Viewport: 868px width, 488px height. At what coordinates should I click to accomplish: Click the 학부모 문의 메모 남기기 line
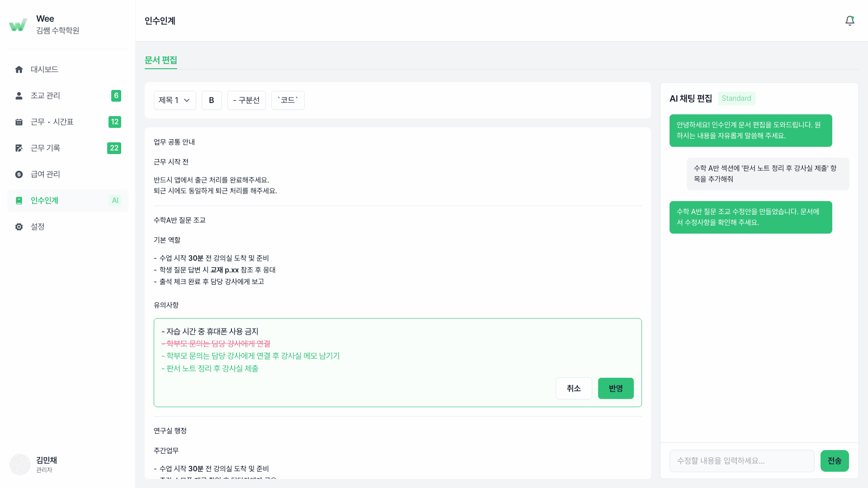coord(251,356)
